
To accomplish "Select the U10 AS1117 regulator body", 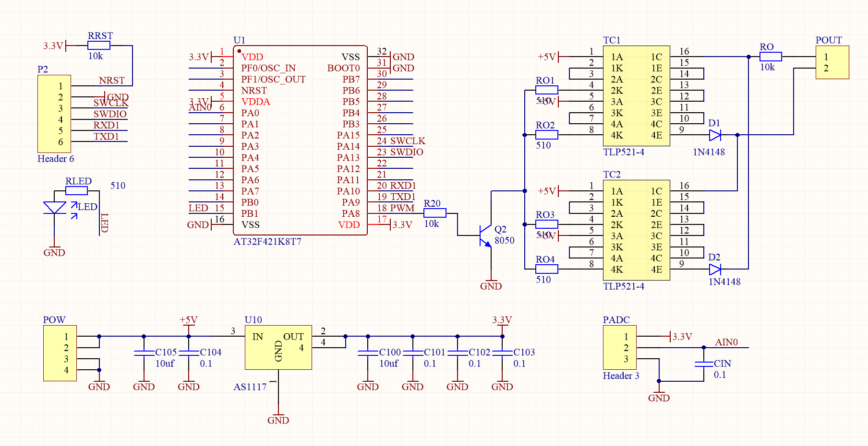I will pos(278,348).
